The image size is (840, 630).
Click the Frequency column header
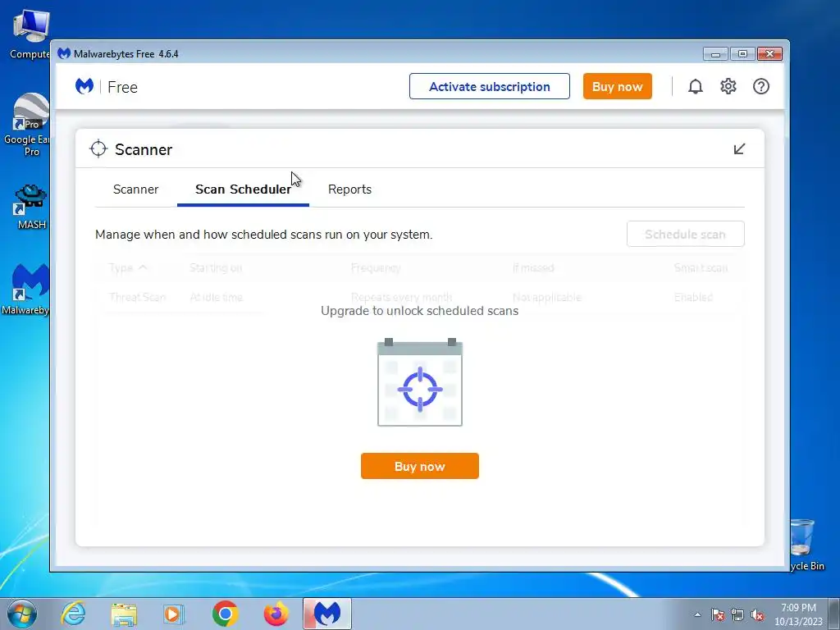pyautogui.click(x=376, y=268)
